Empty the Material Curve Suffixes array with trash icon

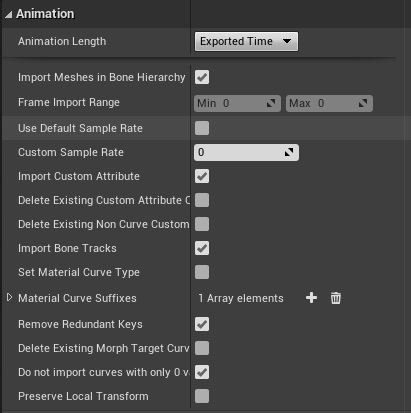336,298
